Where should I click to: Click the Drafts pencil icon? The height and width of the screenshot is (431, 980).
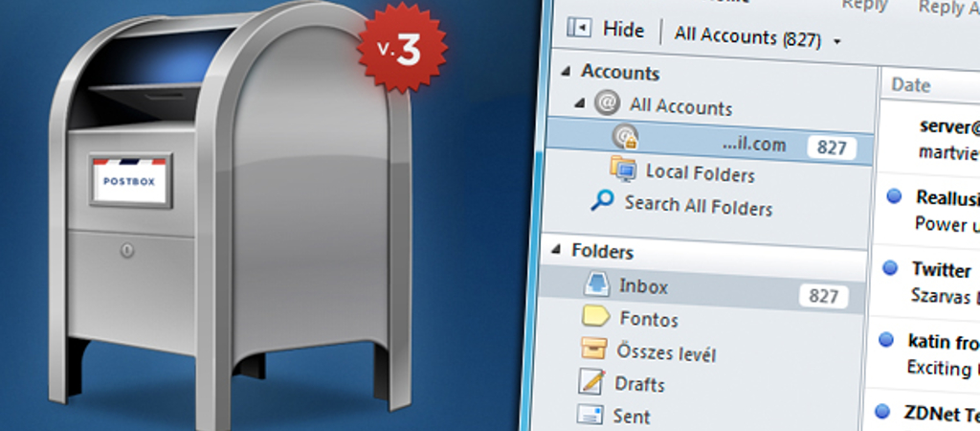pyautogui.click(x=590, y=381)
